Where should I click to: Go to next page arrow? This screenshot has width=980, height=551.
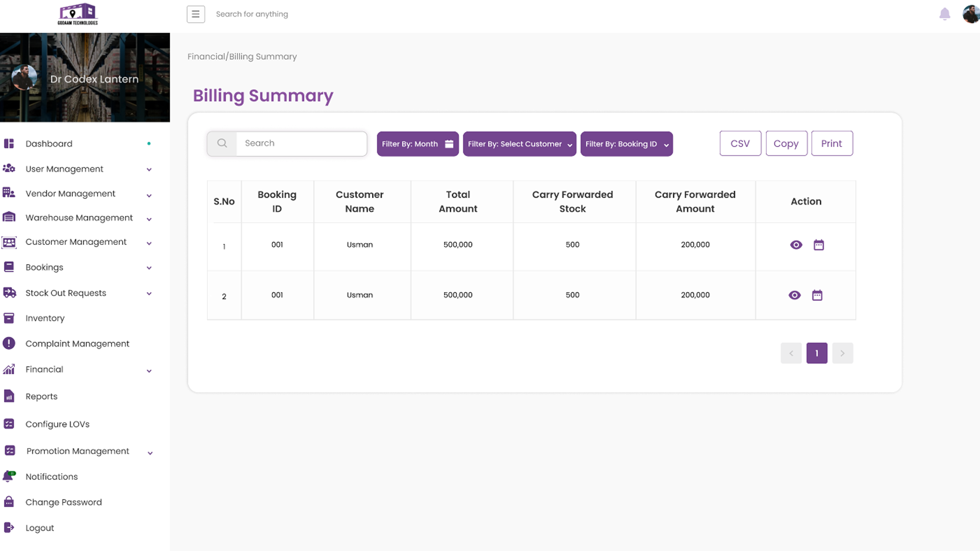[843, 353]
